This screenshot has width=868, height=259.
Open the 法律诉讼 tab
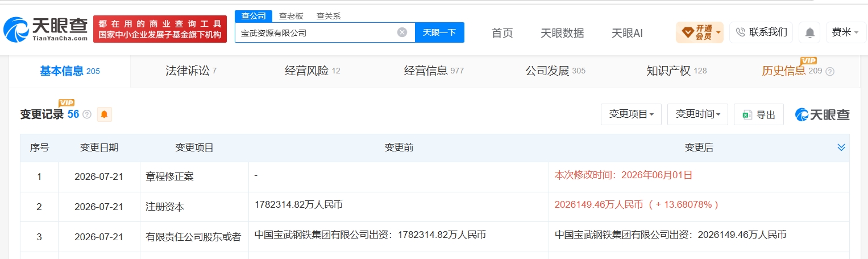(191, 71)
